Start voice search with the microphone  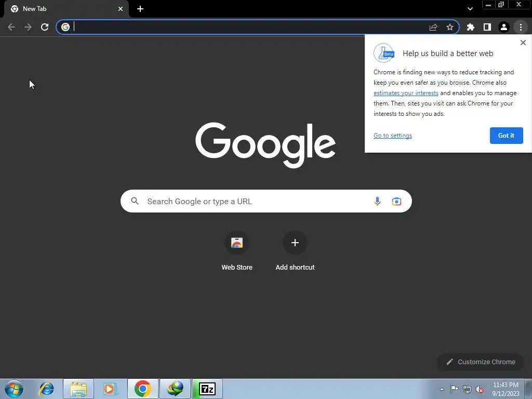377,201
